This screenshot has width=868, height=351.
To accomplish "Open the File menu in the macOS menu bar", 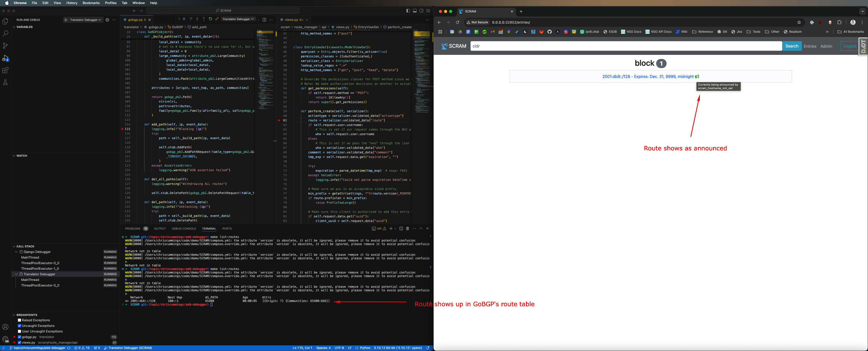I will coord(34,3).
